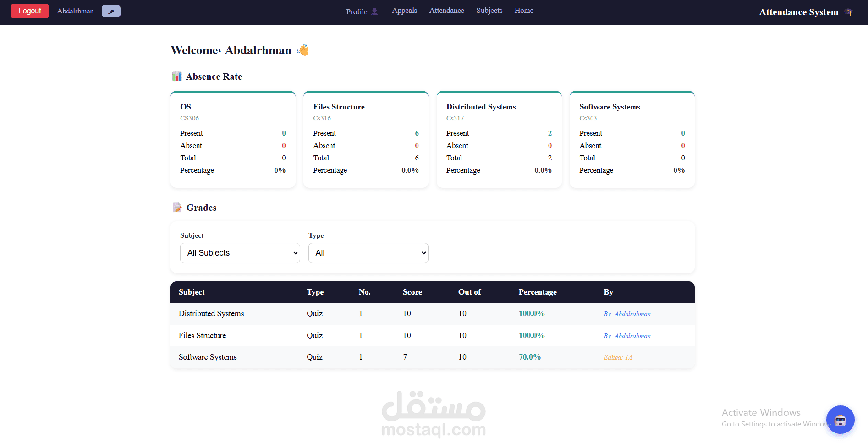Open the chatbot assistant bubble
Screen dimensions: 868x448
click(x=840, y=420)
